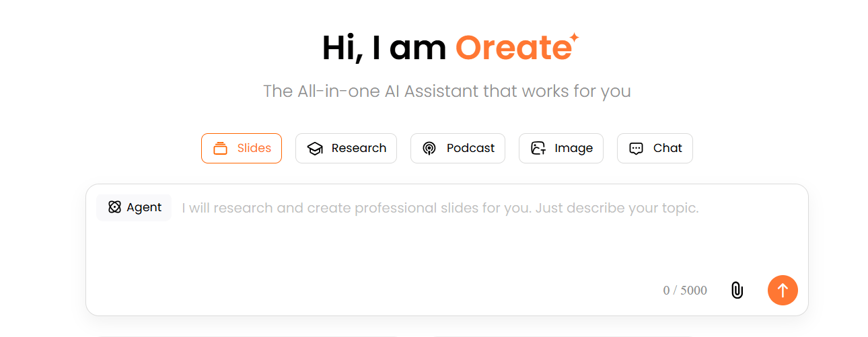Click the 0 / 5000 character counter
This screenshot has height=337, width=868.
click(685, 291)
